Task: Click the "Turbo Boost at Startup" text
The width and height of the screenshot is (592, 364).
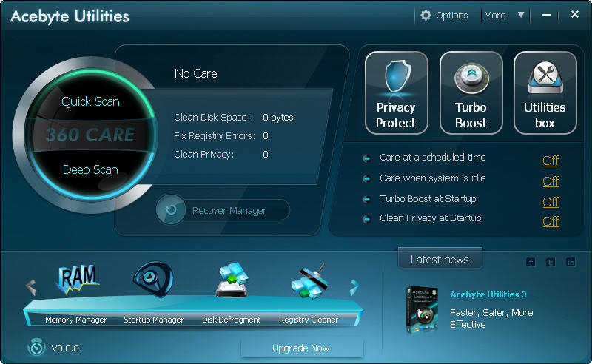Action: [428, 199]
